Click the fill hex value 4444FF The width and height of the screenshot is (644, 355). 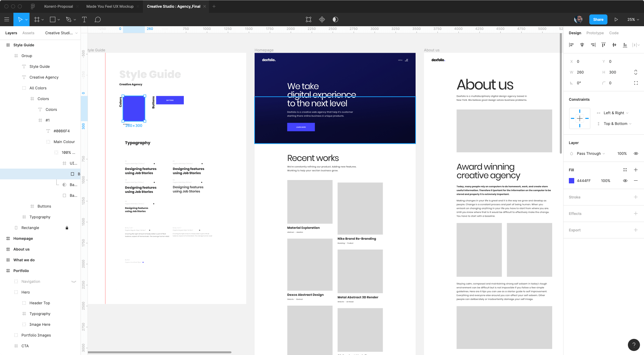point(584,181)
